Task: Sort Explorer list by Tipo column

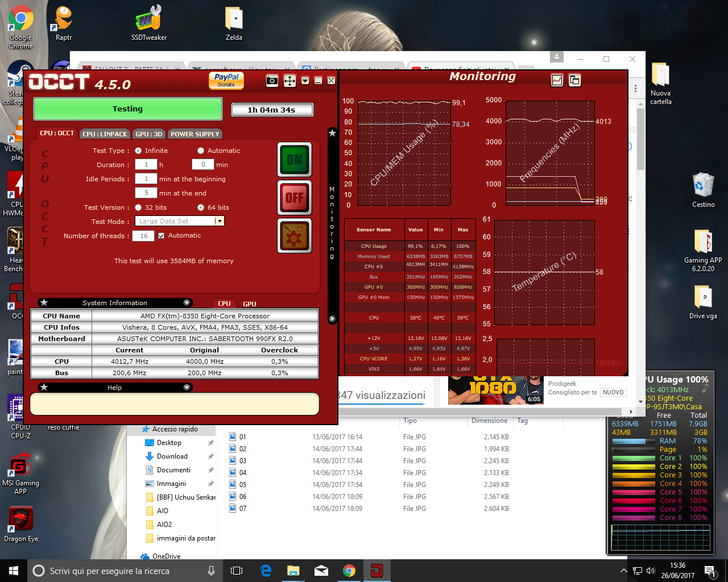Action: (x=410, y=421)
